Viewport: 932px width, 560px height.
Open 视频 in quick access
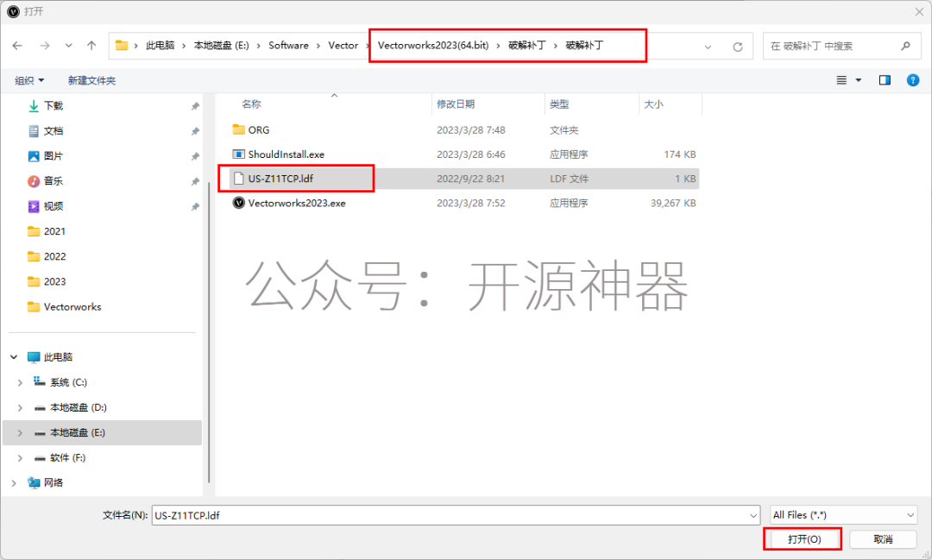tap(54, 206)
